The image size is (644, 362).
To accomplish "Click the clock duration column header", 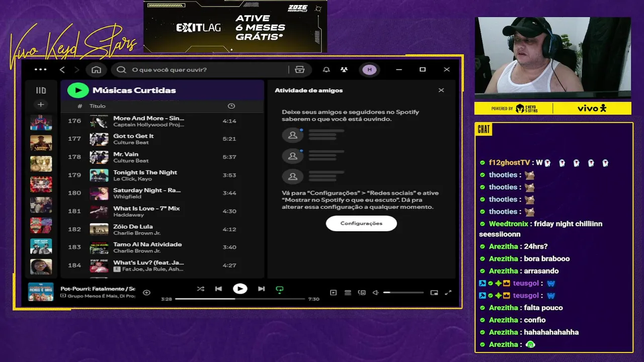I will (x=231, y=106).
